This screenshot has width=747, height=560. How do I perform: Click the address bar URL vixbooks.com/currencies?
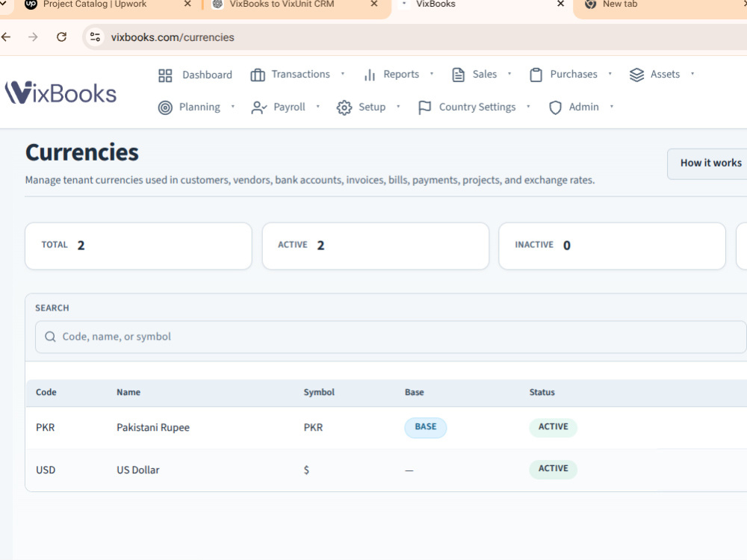tap(173, 37)
